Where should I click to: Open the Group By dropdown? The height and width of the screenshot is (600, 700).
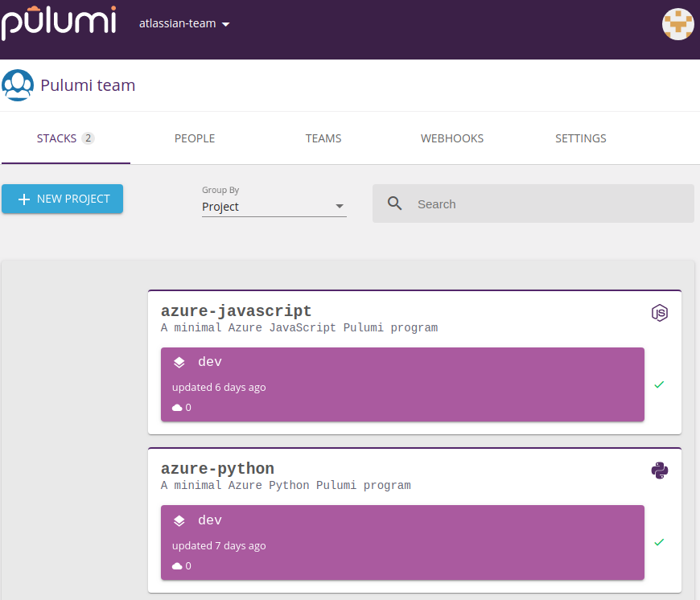(x=274, y=207)
